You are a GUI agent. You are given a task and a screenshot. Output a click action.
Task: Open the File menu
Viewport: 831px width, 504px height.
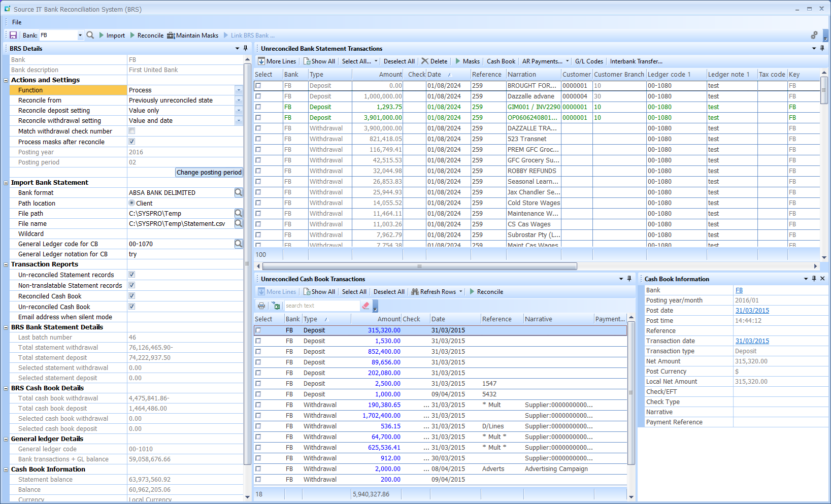pos(17,22)
